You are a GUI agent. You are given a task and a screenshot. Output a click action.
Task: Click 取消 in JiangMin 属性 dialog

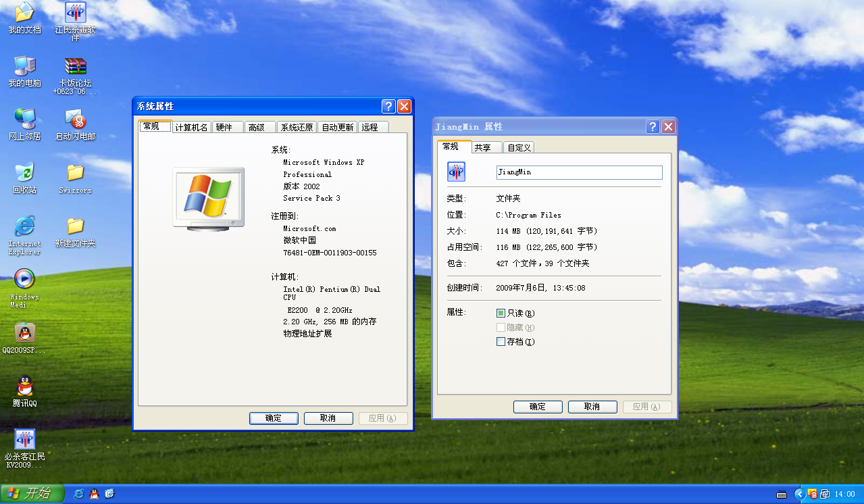click(x=592, y=407)
